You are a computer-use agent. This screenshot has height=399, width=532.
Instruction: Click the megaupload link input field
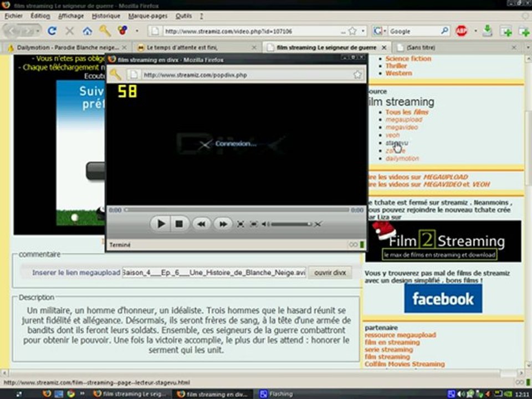click(214, 273)
